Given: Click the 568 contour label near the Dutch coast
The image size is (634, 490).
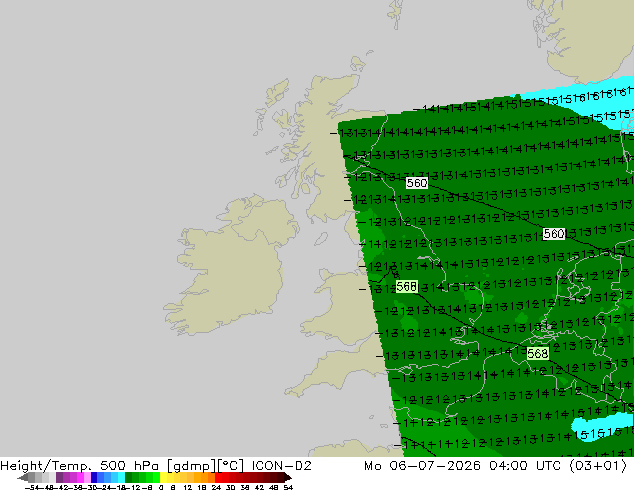Looking at the screenshot, I should point(537,353).
